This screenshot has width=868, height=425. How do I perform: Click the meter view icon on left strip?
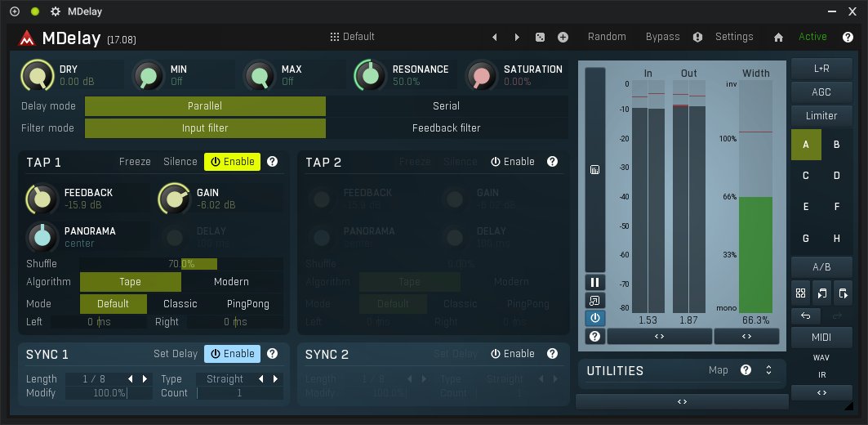(x=595, y=169)
